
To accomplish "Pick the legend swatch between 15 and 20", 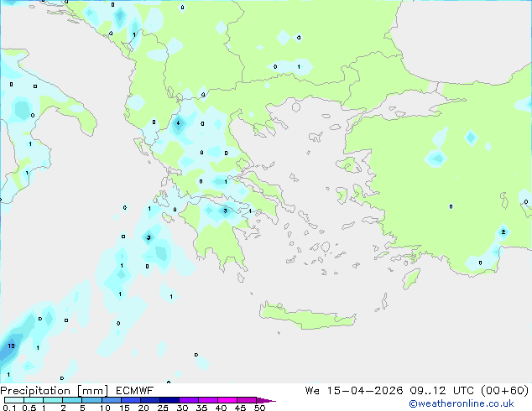I will [131, 400].
